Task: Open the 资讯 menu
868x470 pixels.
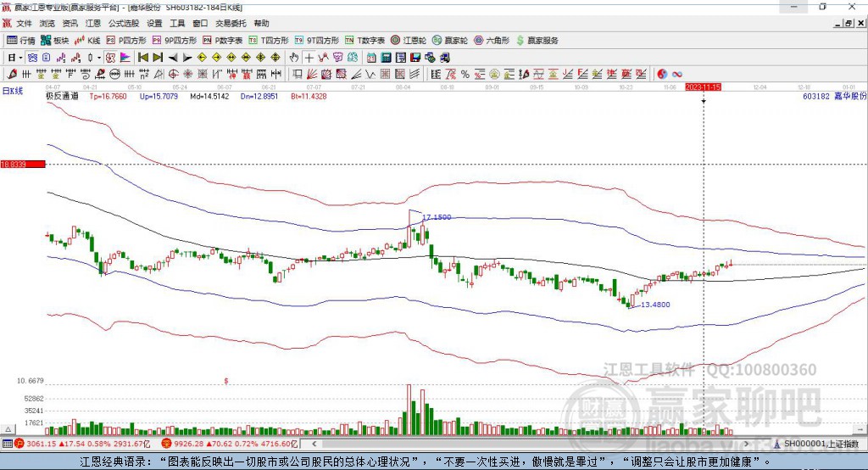Action: point(70,23)
